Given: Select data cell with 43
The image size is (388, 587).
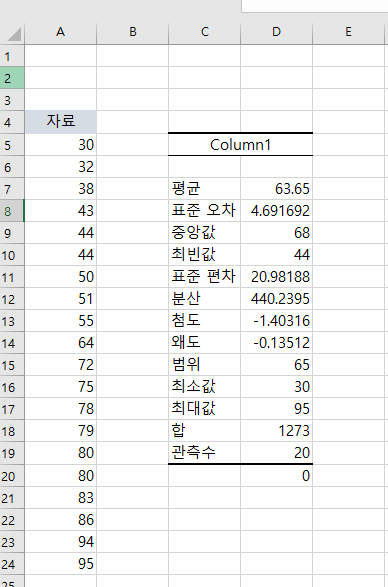Looking at the screenshot, I should pos(61,211).
